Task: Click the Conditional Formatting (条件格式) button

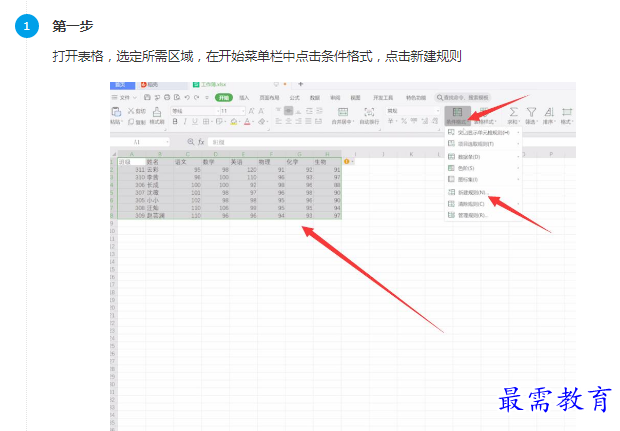Action: click(457, 115)
